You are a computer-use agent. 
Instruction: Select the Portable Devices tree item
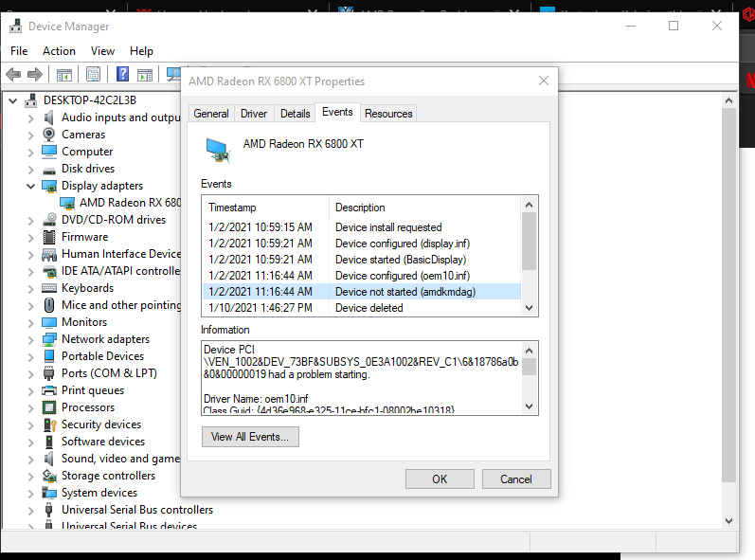tap(102, 356)
